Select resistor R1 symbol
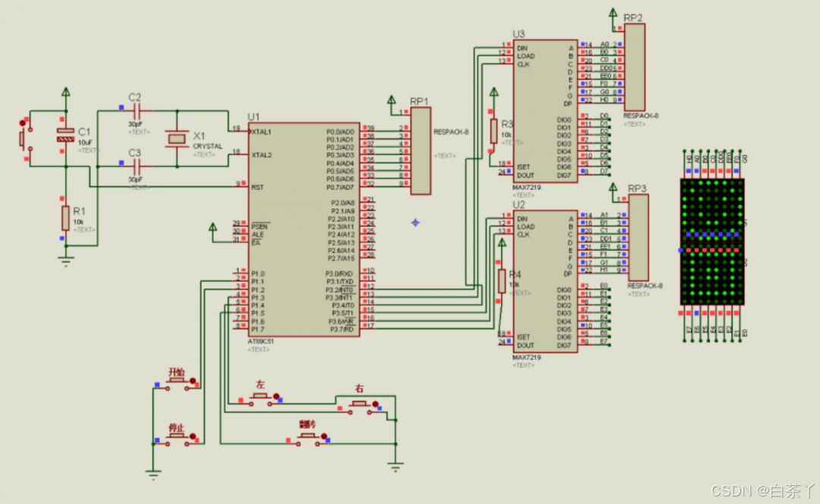The width and height of the screenshot is (820, 504). click(65, 218)
